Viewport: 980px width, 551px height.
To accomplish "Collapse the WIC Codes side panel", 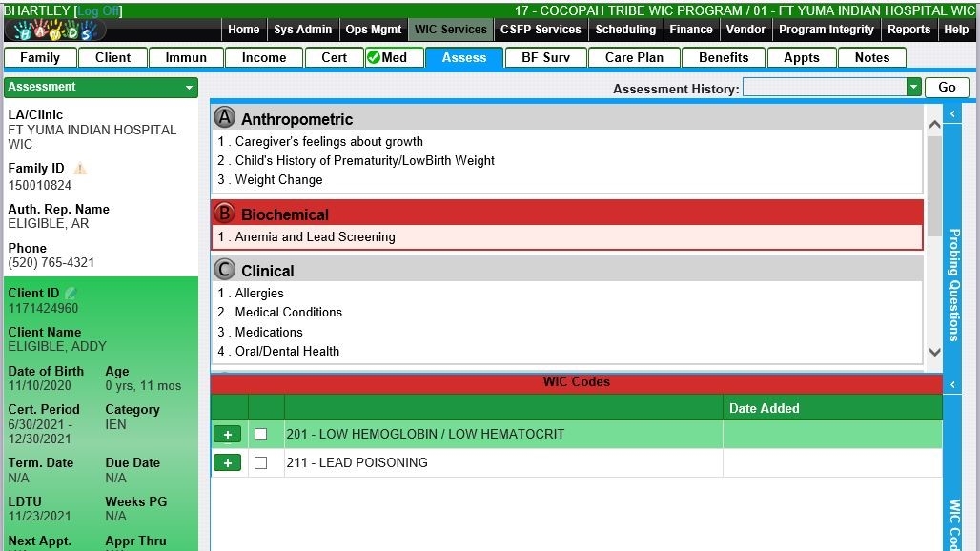I will (x=952, y=385).
